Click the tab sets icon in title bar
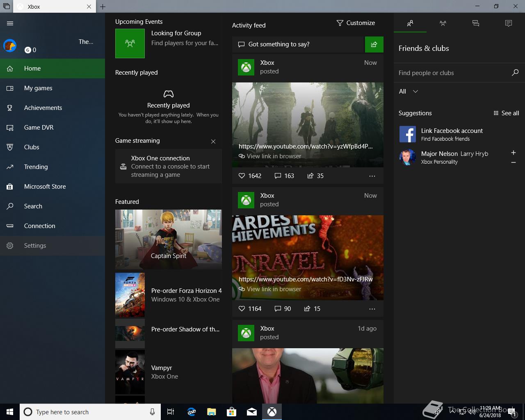This screenshot has height=420, width=525. tap(6, 7)
